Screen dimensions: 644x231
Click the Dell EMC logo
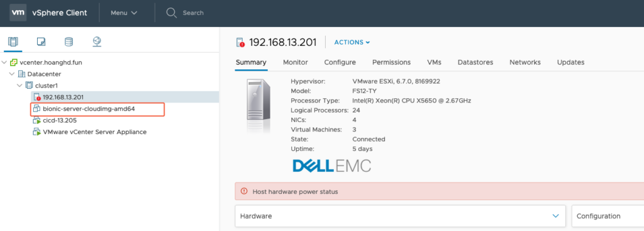(x=332, y=166)
